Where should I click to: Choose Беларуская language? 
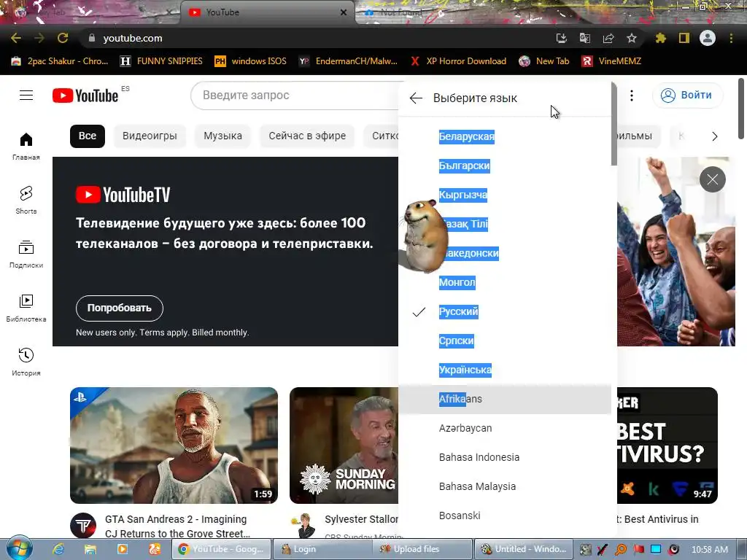tap(505, 136)
